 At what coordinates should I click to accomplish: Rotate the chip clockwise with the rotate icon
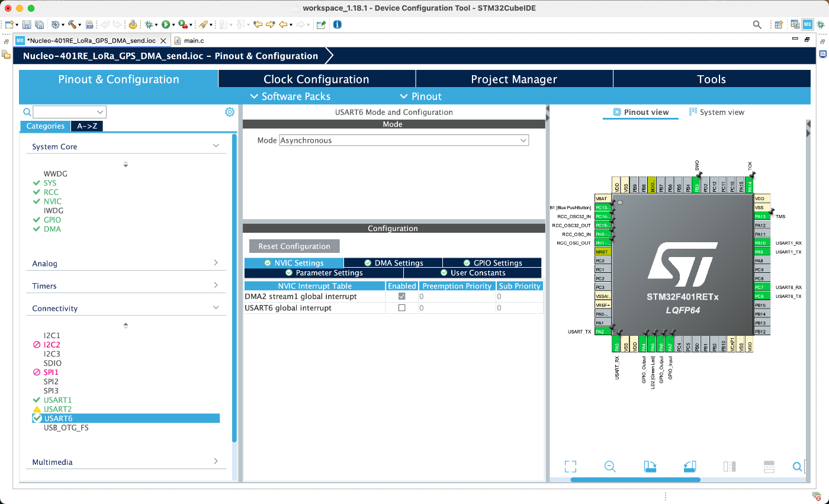[x=650, y=467]
